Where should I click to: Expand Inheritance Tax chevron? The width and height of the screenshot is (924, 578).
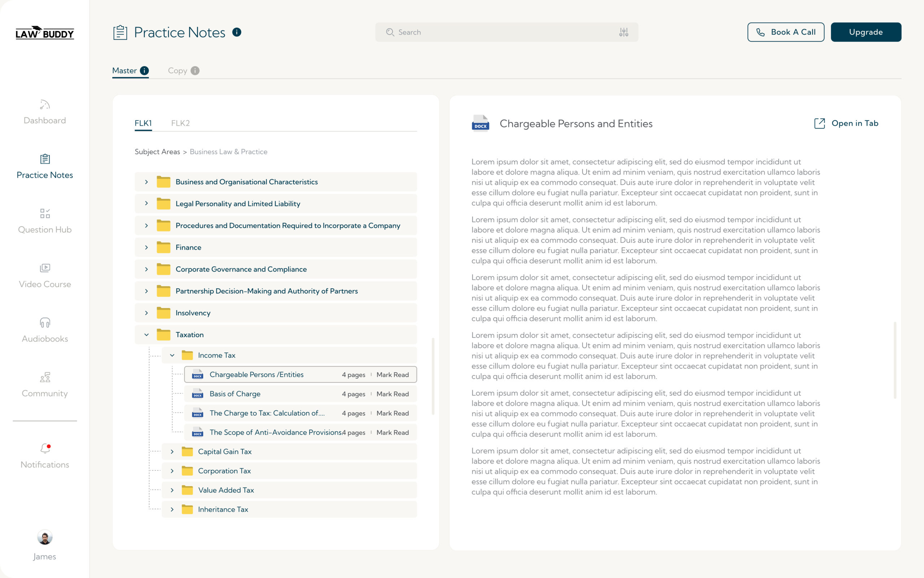point(172,509)
